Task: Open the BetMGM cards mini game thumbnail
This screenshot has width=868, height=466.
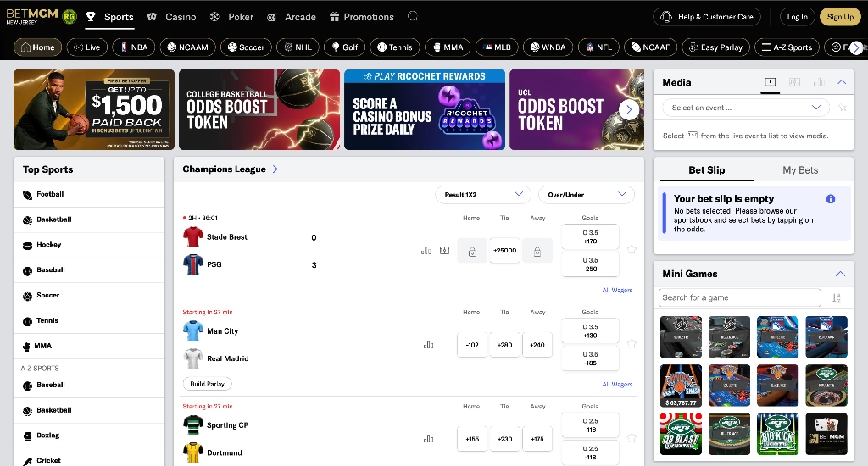Action: point(826,435)
